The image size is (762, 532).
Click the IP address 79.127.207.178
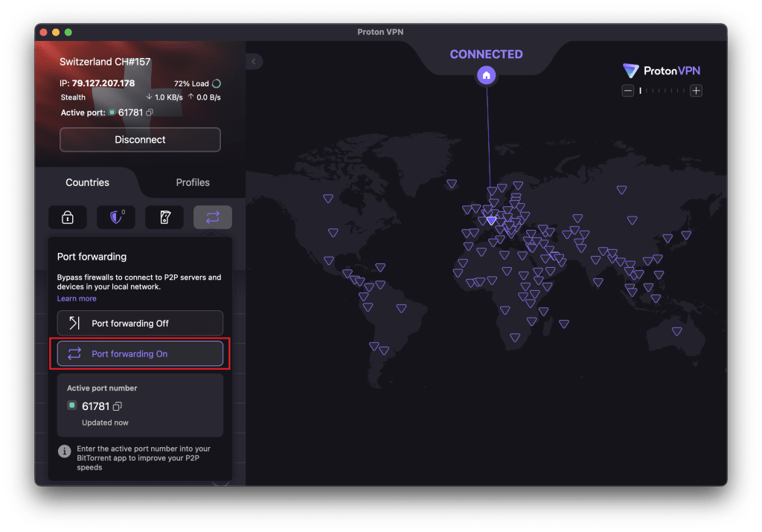coord(103,83)
